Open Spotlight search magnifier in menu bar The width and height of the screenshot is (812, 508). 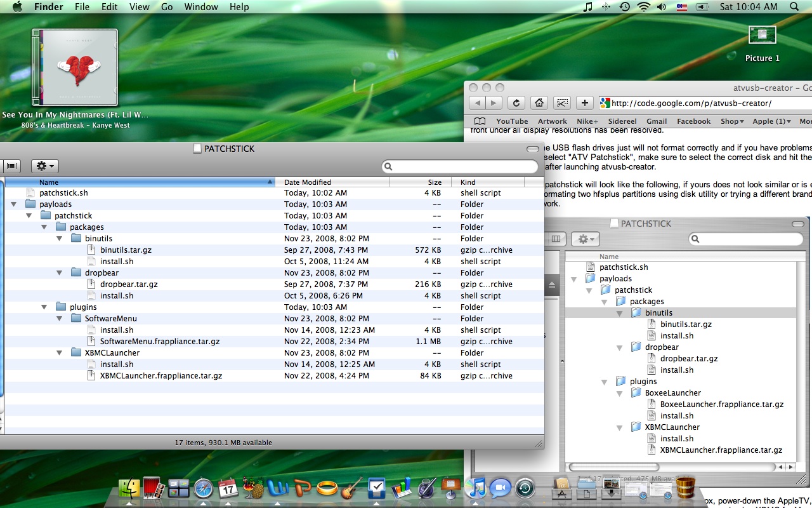[x=794, y=7]
